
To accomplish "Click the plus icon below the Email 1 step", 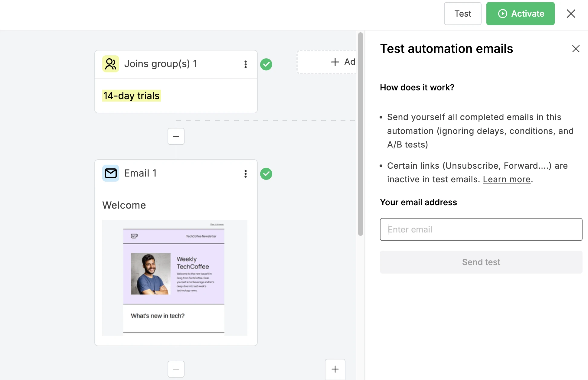I will [176, 369].
